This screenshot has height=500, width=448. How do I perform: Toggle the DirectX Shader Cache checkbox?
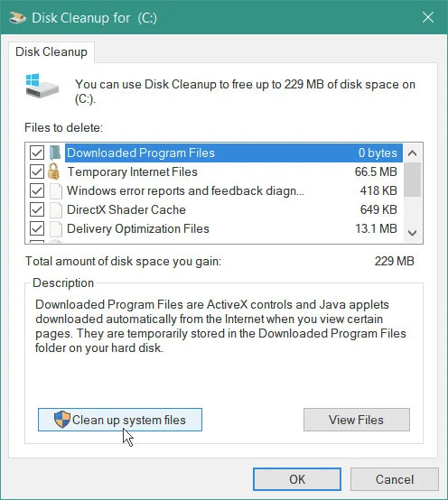click(37, 209)
